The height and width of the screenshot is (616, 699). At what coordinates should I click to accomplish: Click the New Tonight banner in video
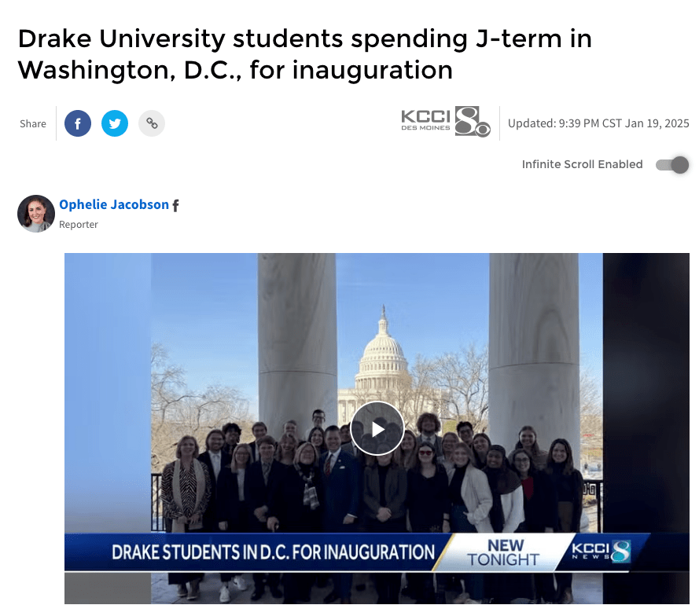(x=504, y=552)
